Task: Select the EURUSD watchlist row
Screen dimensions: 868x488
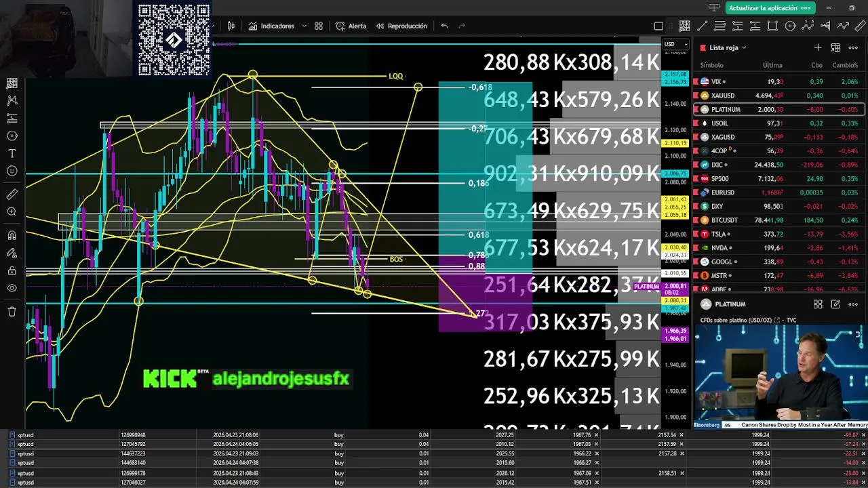Action: tap(778, 192)
